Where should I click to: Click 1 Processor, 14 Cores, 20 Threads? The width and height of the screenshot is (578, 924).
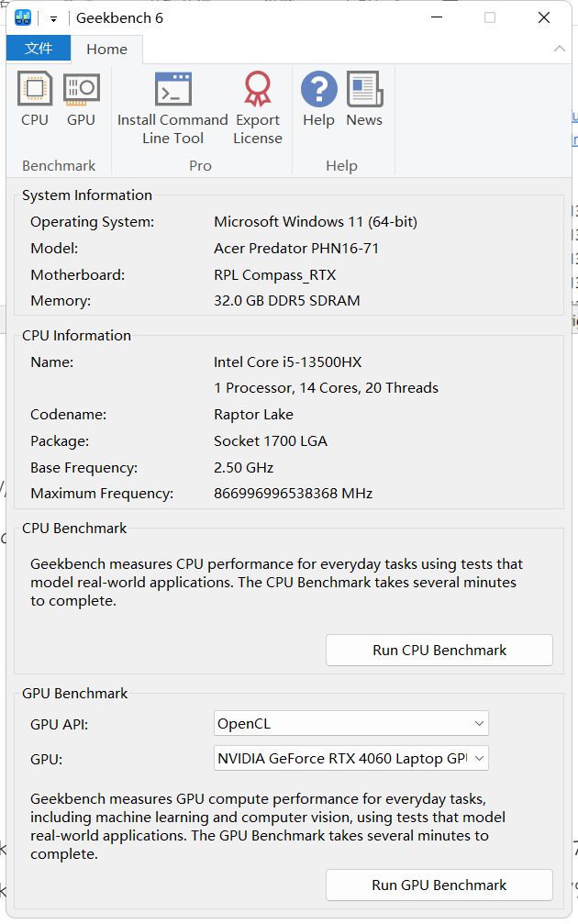[x=326, y=388]
